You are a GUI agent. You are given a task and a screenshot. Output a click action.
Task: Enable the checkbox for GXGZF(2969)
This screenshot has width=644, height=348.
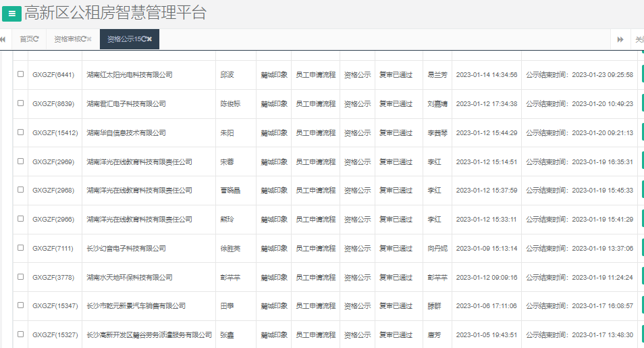pos(20,161)
